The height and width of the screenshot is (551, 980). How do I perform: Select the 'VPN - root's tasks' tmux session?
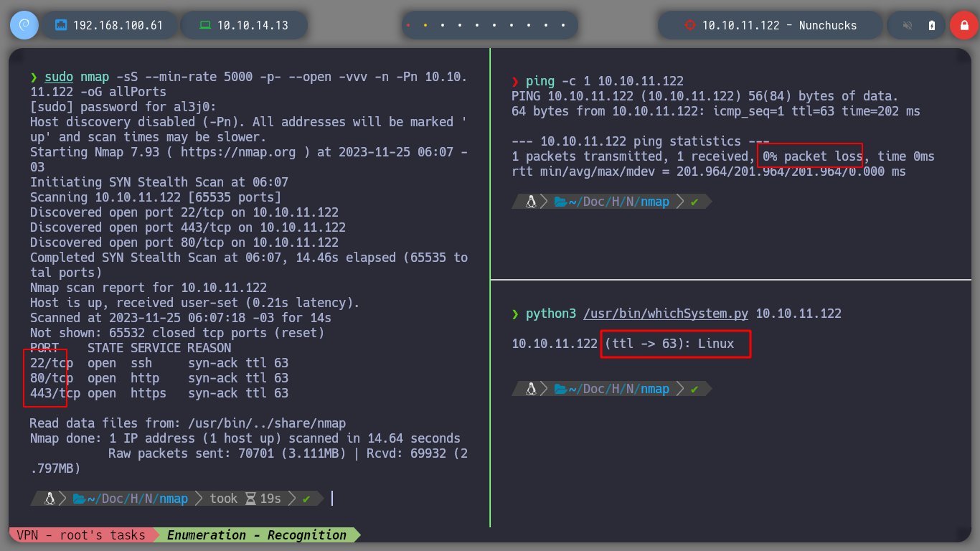(81, 534)
